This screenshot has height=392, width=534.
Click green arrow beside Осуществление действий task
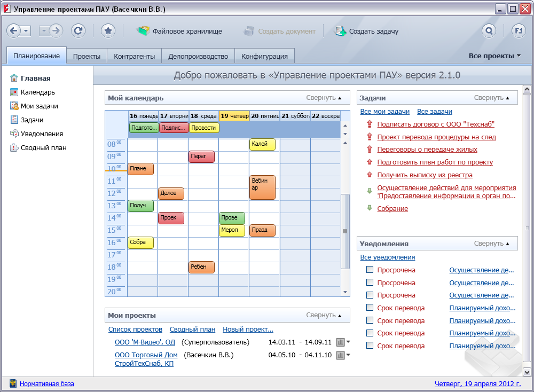[370, 191]
